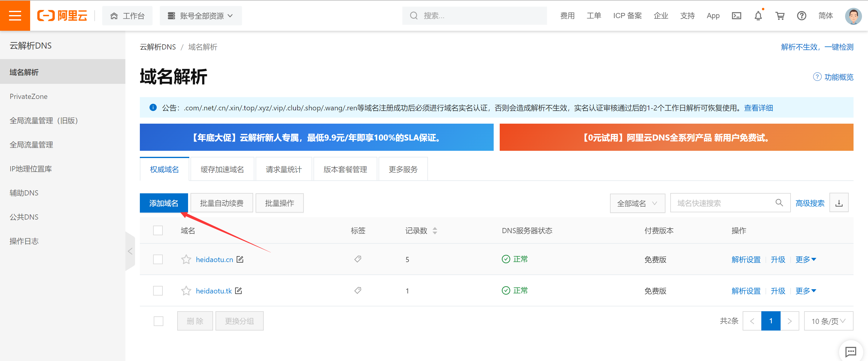The width and height of the screenshot is (868, 361).
Task: Open the shopping cart icon
Action: click(780, 15)
